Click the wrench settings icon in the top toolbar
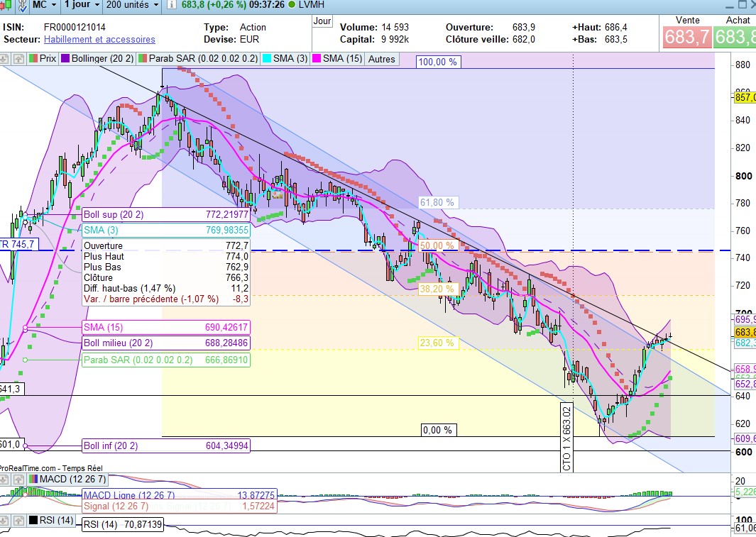The width and height of the screenshot is (756, 537). pyautogui.click(x=22, y=5)
